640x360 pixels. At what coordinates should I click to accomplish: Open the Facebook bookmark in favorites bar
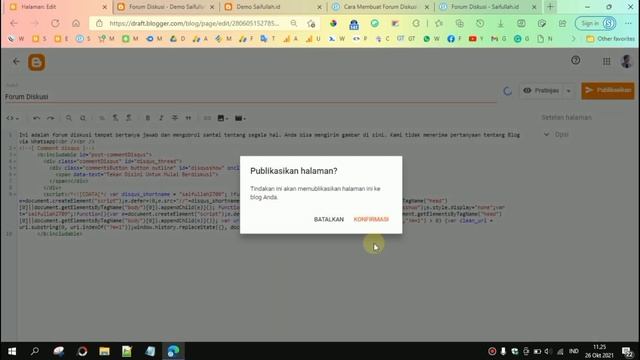click(x=454, y=39)
